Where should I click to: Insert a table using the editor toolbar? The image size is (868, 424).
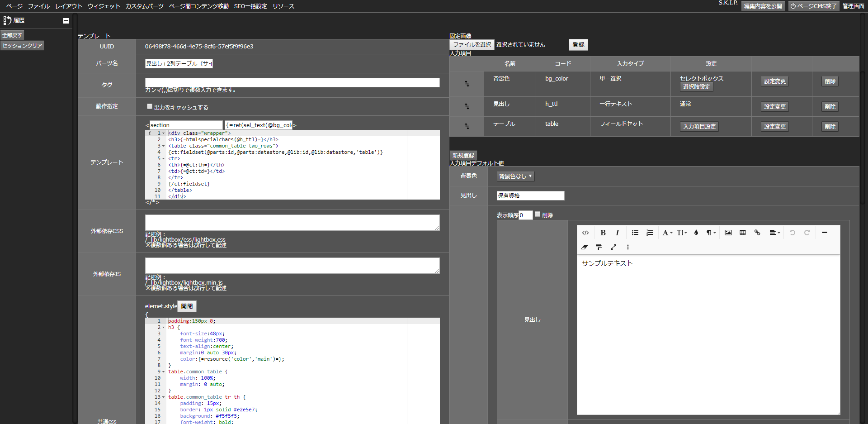pos(742,233)
